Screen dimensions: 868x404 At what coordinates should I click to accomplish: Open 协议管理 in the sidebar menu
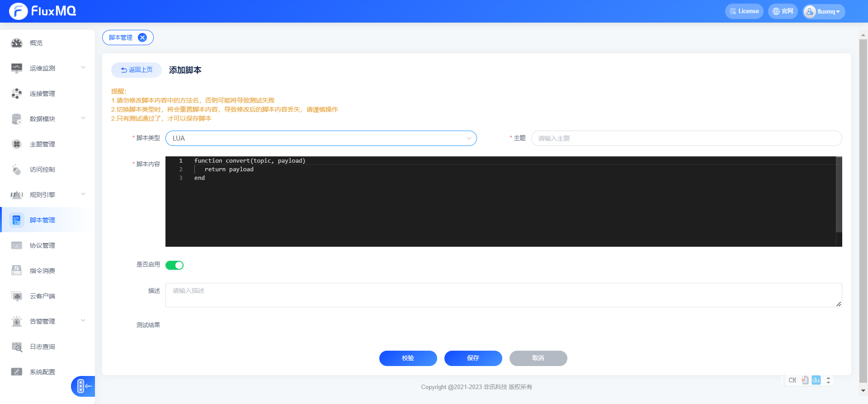42,245
